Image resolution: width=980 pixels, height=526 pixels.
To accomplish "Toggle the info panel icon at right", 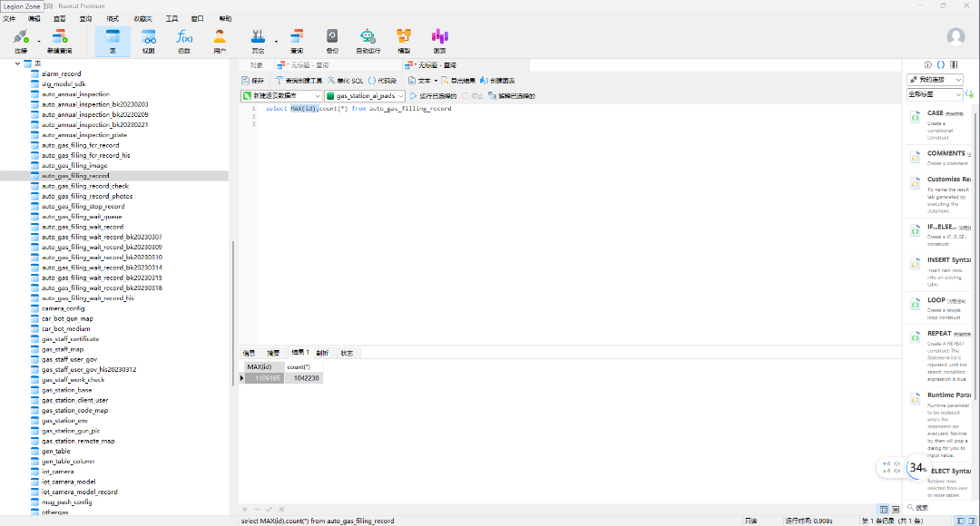I will [x=927, y=64].
